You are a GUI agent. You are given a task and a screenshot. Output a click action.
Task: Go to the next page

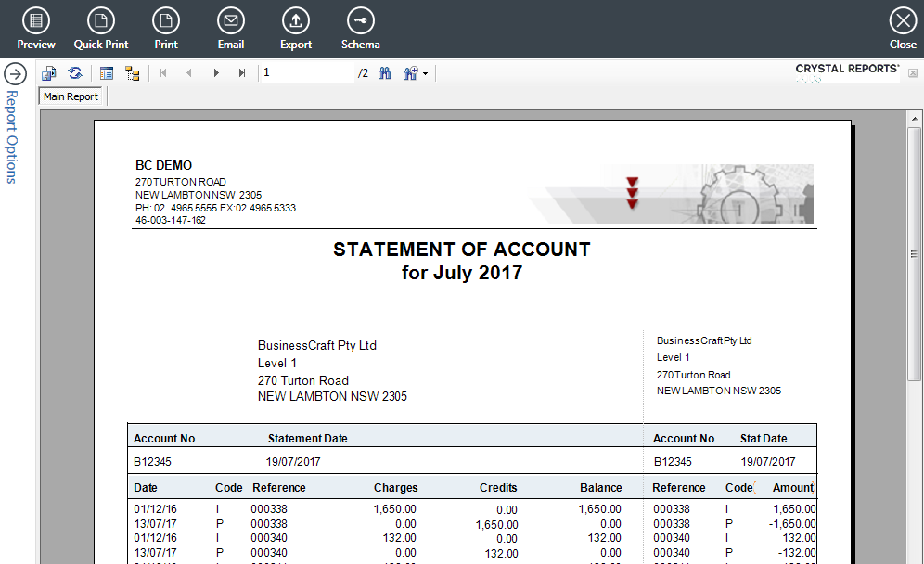point(216,73)
